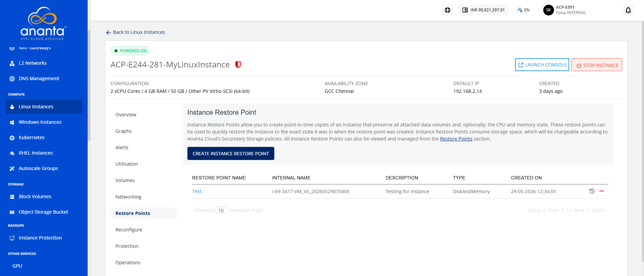The width and height of the screenshot is (644, 276).
Task: Go back to Linux Instances
Action: (x=135, y=32)
